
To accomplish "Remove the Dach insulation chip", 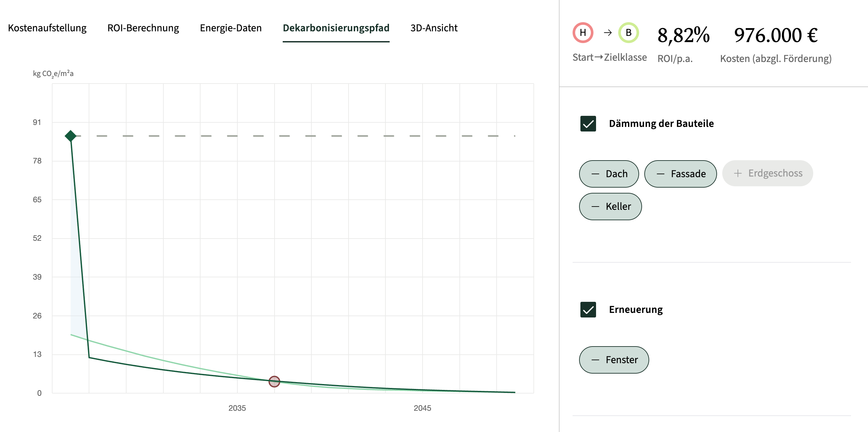I will (609, 174).
